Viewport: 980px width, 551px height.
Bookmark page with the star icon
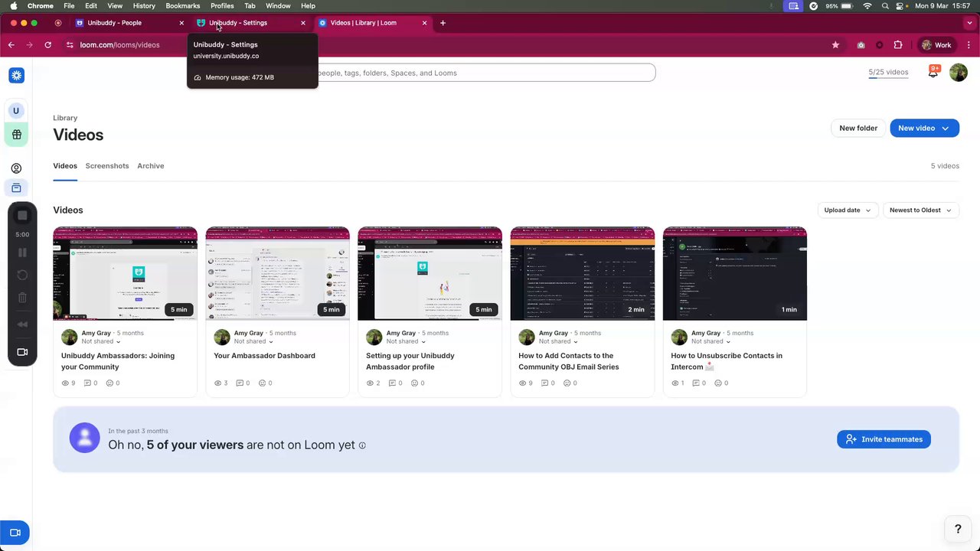click(x=835, y=45)
